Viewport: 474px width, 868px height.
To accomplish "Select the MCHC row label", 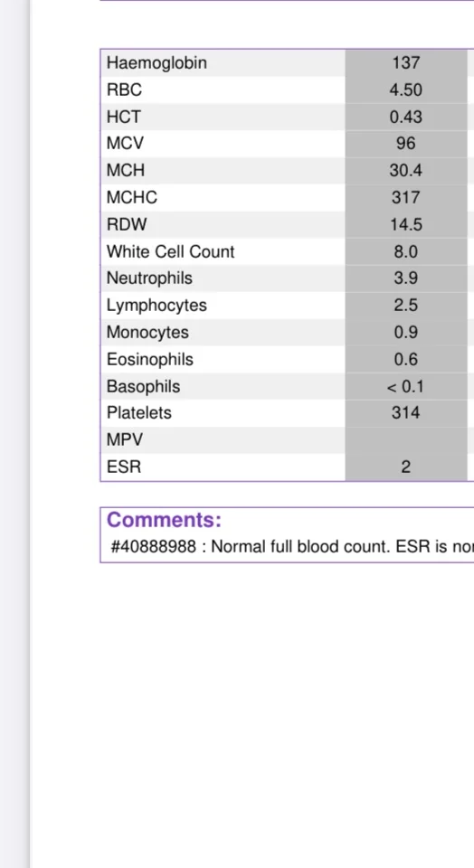I will [132, 198].
